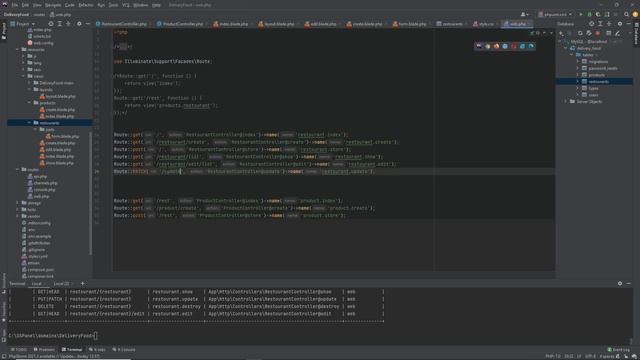640x360 pixels.
Task: Expand the migrations table node
Action: click(x=578, y=62)
